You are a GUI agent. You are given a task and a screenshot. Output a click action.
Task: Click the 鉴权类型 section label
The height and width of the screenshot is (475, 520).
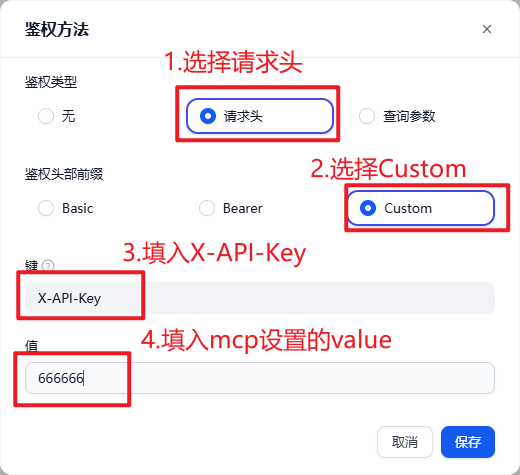51,82
